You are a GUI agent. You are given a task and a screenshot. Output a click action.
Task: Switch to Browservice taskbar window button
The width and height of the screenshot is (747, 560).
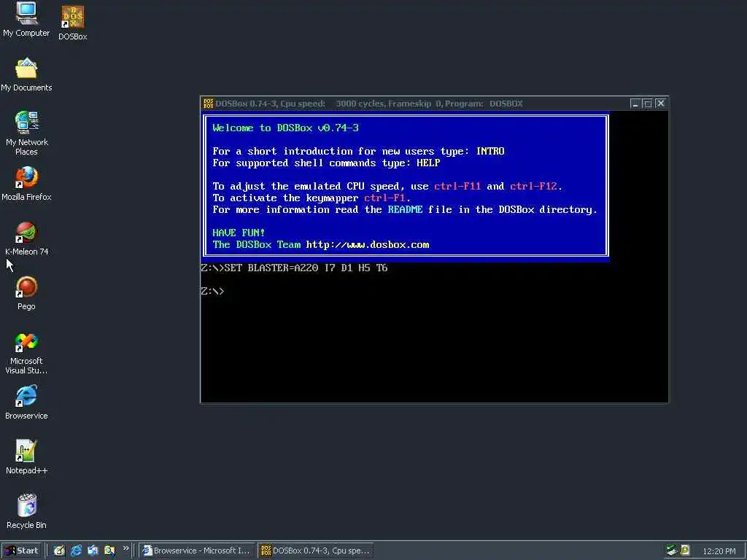[196, 551]
